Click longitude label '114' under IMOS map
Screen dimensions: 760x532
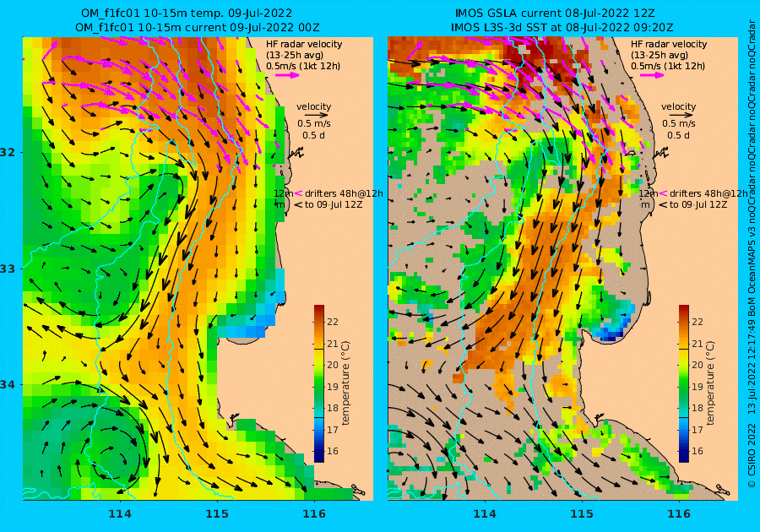tap(484, 513)
